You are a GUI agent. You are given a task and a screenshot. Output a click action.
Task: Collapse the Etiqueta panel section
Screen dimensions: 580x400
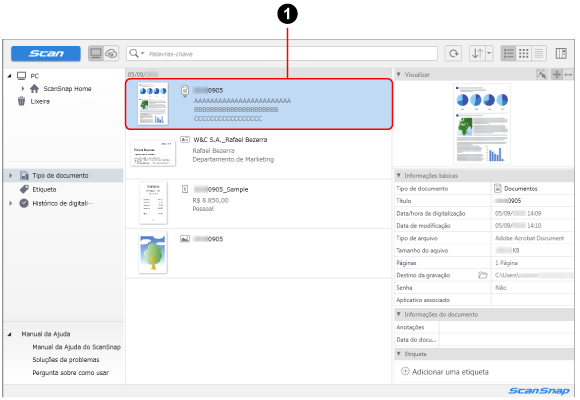click(x=398, y=354)
